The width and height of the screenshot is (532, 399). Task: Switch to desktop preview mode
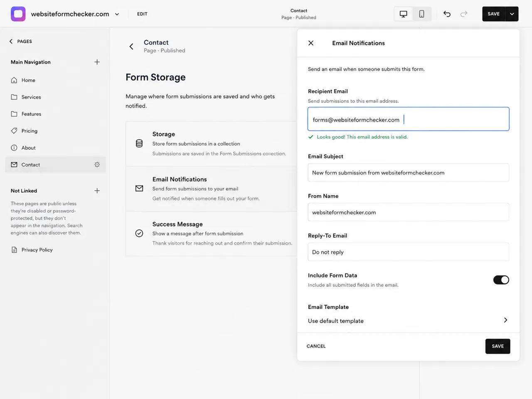pyautogui.click(x=403, y=14)
